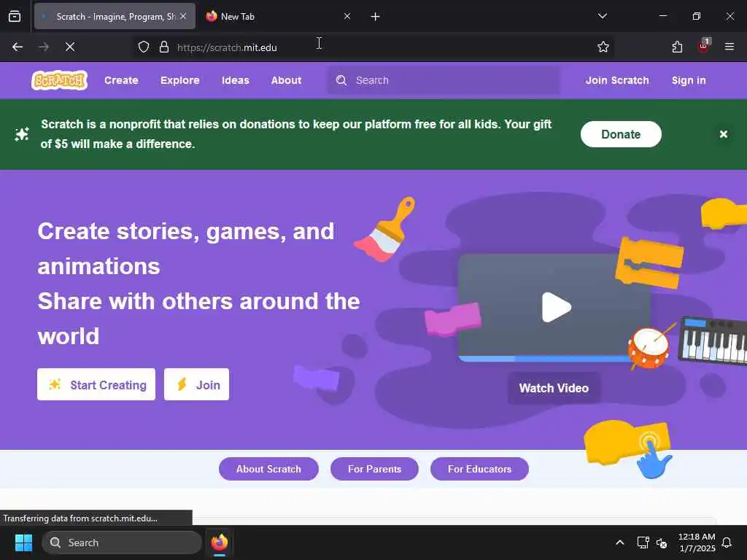
Task: Dismiss the donation banner
Action: [x=723, y=134]
